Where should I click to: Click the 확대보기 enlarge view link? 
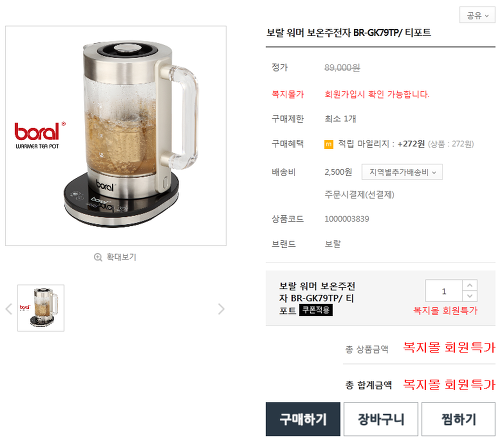pos(121,257)
